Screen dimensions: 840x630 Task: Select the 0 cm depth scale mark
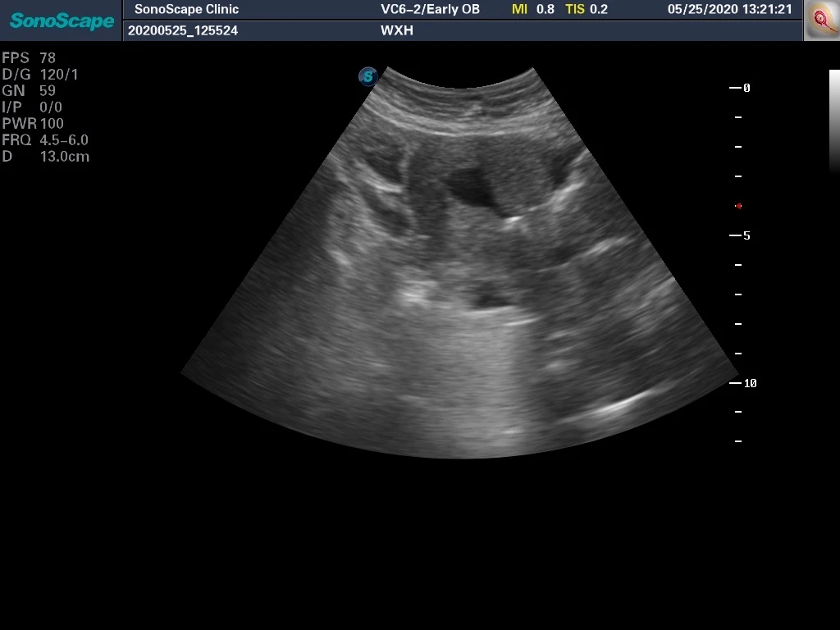point(741,88)
